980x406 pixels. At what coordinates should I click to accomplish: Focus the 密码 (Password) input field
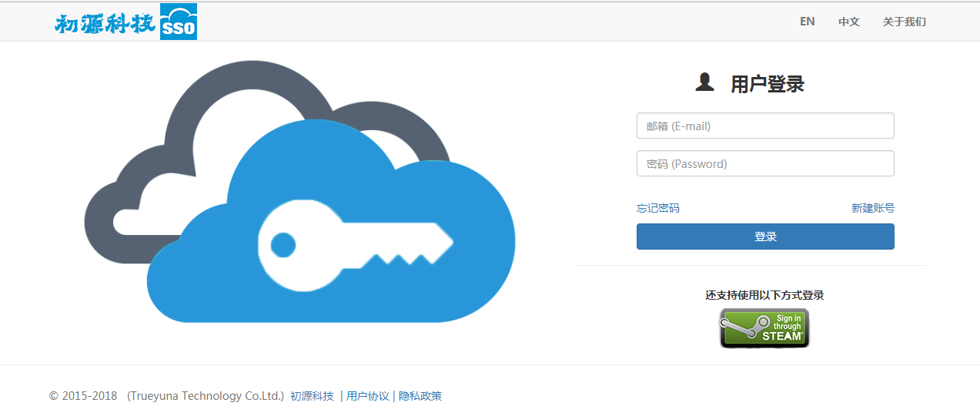764,163
